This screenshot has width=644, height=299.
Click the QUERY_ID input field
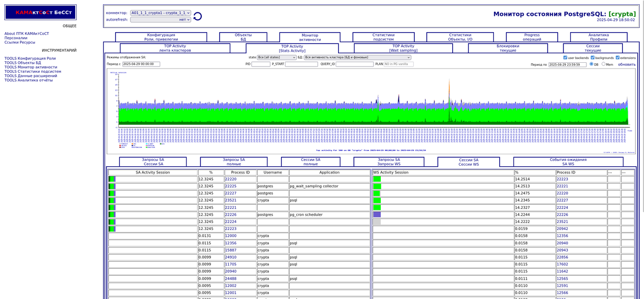click(x=354, y=64)
